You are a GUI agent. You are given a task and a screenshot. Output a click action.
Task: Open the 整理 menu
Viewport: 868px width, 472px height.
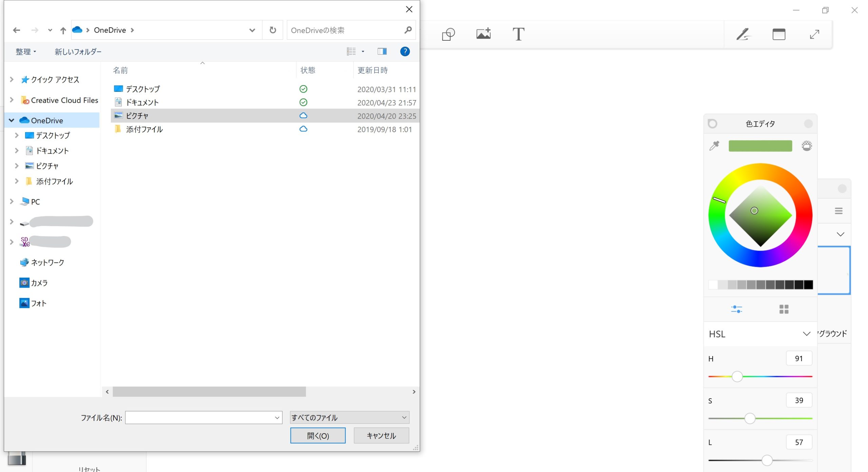[x=25, y=52]
